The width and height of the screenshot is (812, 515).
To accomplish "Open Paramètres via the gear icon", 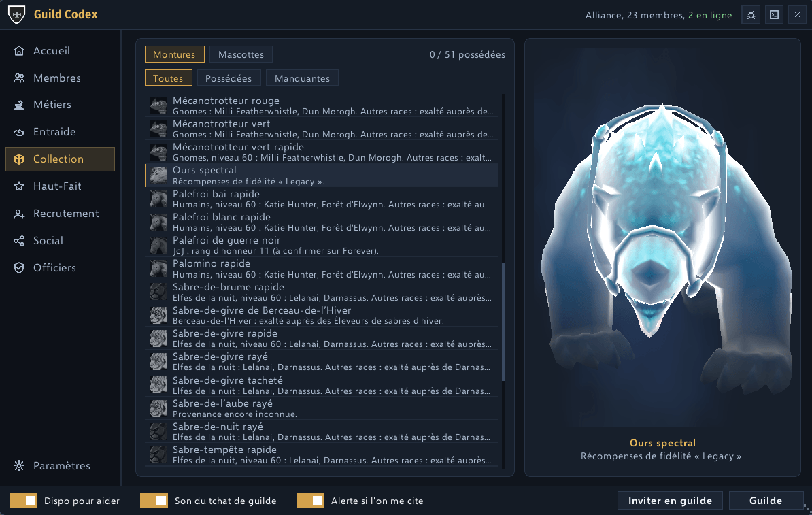I will [19, 466].
